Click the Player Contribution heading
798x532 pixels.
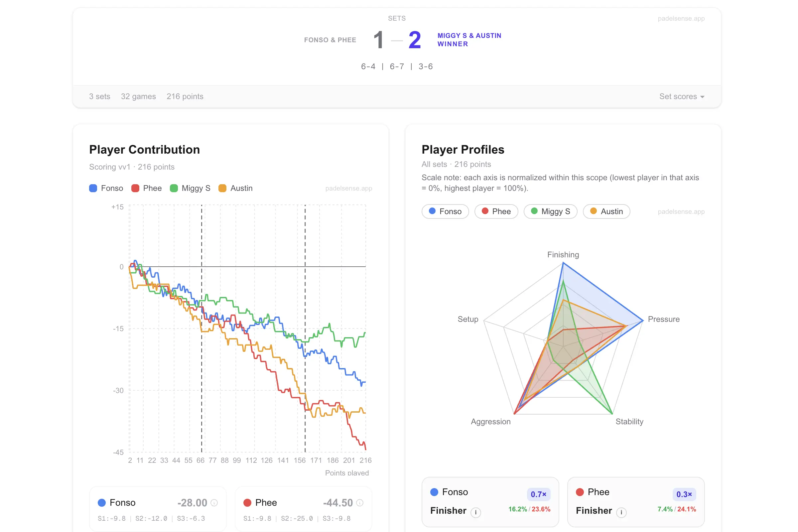(145, 150)
